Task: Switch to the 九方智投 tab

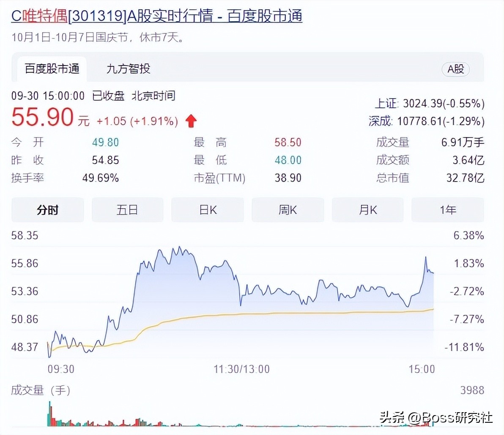Action: (127, 69)
